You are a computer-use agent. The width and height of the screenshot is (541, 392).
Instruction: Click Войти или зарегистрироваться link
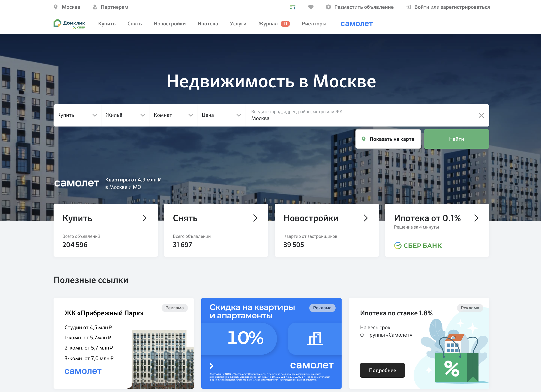coord(452,7)
